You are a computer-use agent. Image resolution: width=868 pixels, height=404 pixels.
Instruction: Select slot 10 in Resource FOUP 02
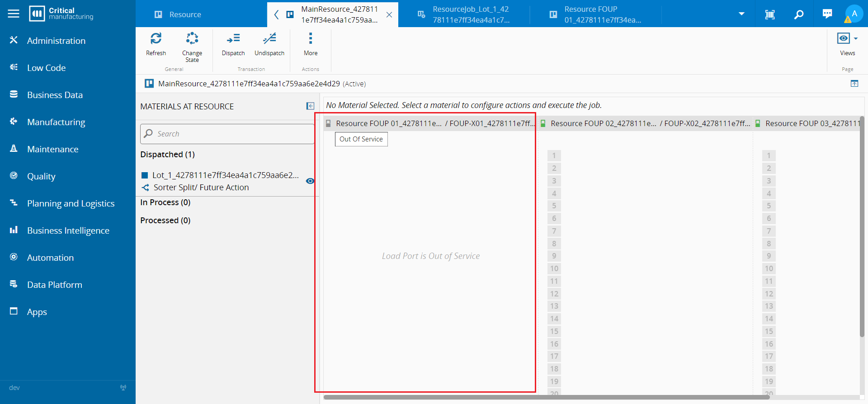point(554,269)
